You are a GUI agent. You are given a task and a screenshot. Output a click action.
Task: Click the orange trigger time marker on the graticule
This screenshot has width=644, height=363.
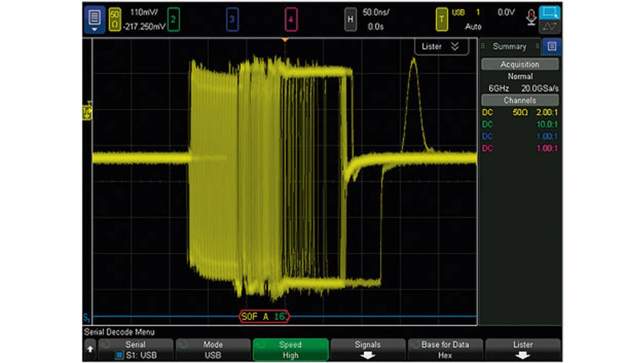(x=285, y=40)
